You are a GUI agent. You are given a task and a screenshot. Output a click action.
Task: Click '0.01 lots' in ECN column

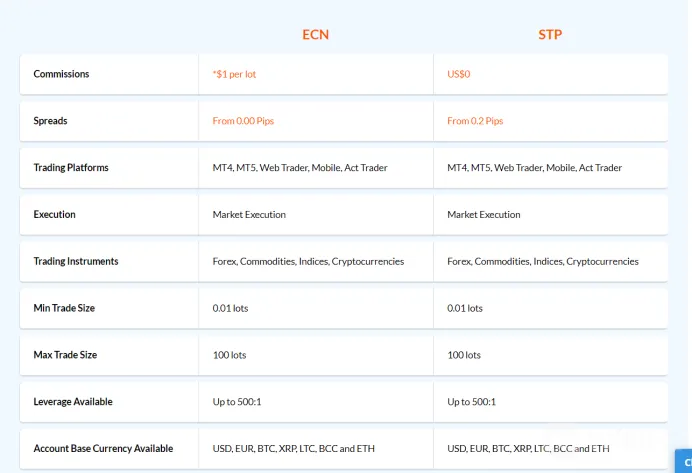(230, 308)
